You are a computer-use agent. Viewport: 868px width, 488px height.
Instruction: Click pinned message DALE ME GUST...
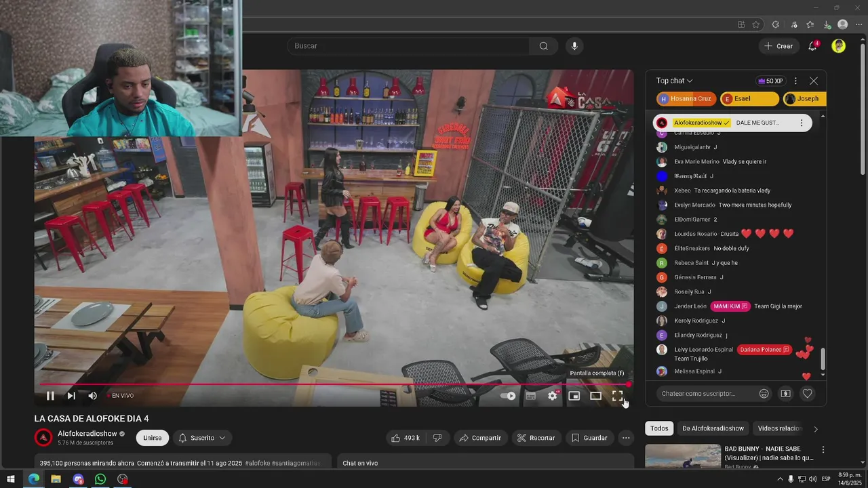point(757,123)
